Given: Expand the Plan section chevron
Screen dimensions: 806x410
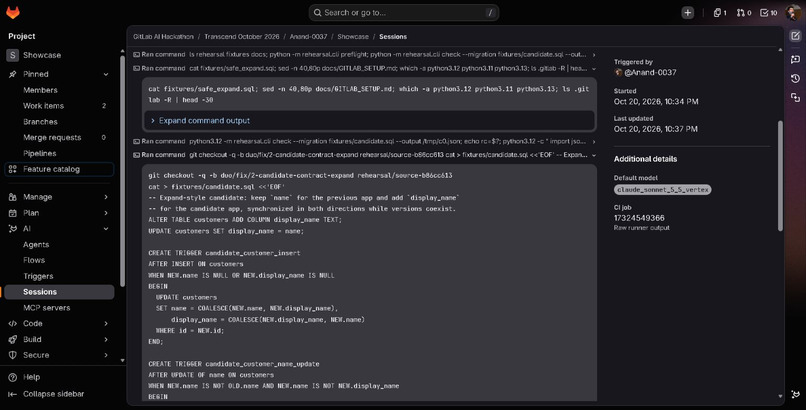Looking at the screenshot, I should pyautogui.click(x=106, y=213).
